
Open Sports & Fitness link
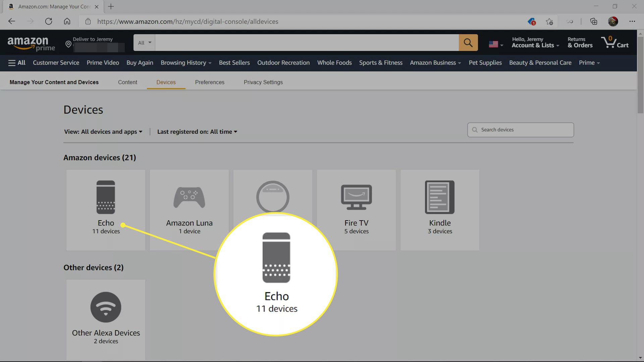click(x=381, y=63)
